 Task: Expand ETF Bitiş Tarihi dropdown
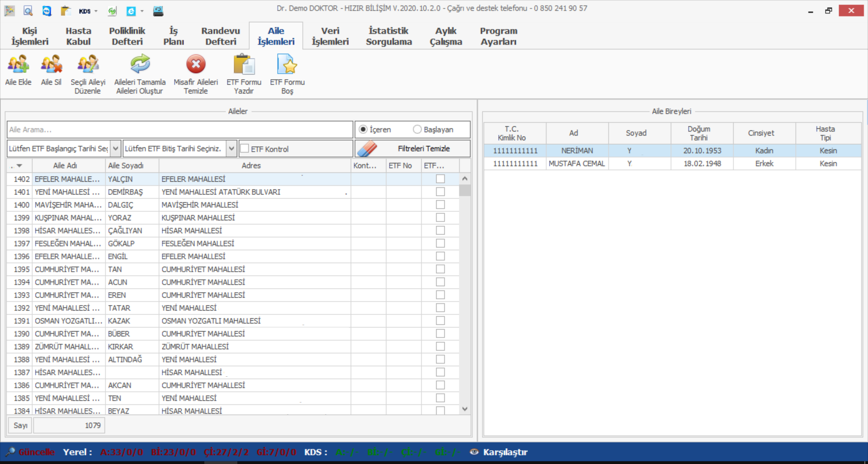coord(231,149)
